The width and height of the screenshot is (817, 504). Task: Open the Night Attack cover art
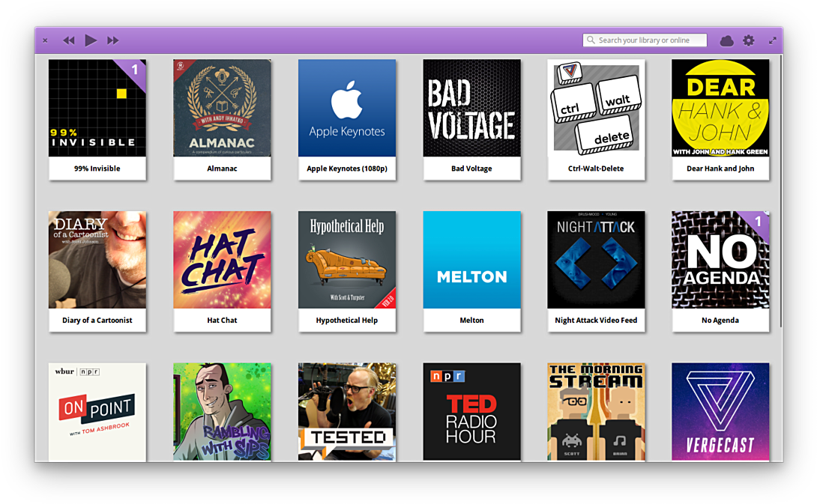coord(596,260)
